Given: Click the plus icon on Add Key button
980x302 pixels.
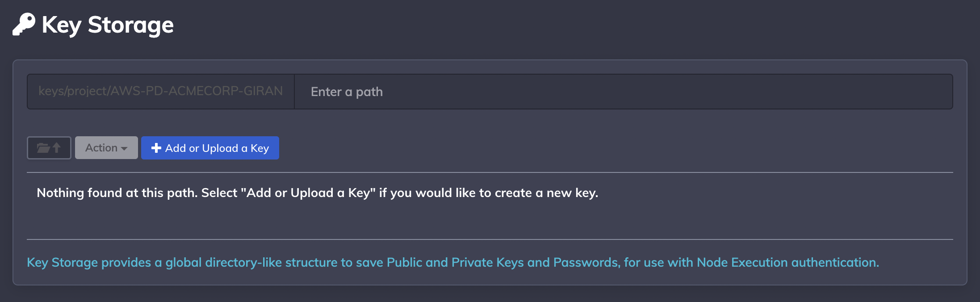Looking at the screenshot, I should (x=156, y=148).
